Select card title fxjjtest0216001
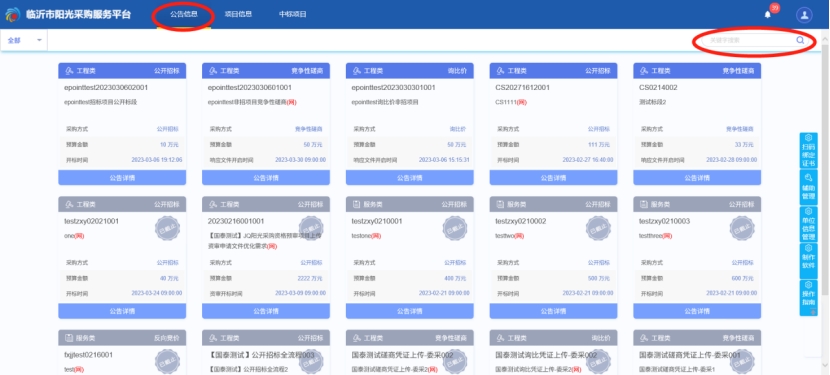Viewport: 830px width, 375px height. pyautogui.click(x=88, y=355)
